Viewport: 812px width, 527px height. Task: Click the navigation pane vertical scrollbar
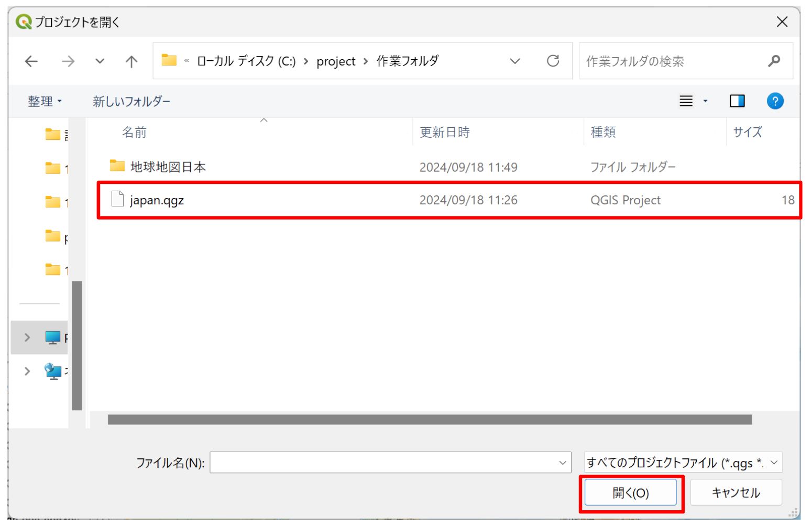pyautogui.click(x=77, y=346)
